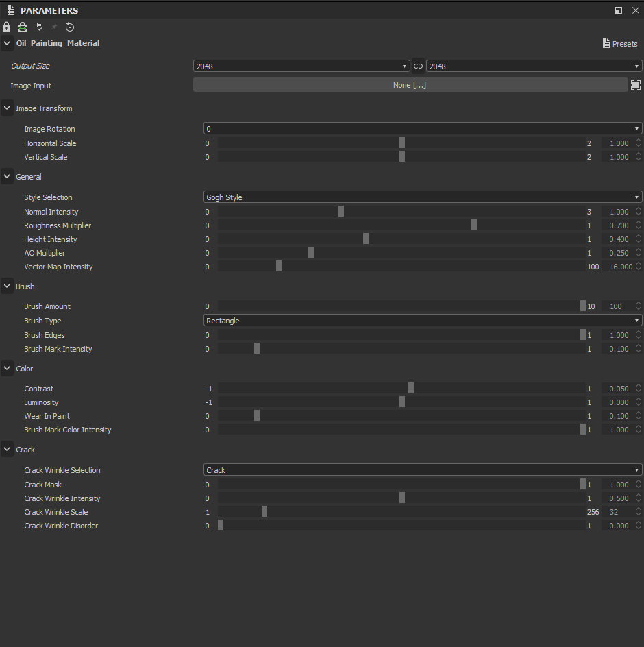Click the Brush Mark Color Intensity stepper
The image size is (644, 647).
(639, 429)
